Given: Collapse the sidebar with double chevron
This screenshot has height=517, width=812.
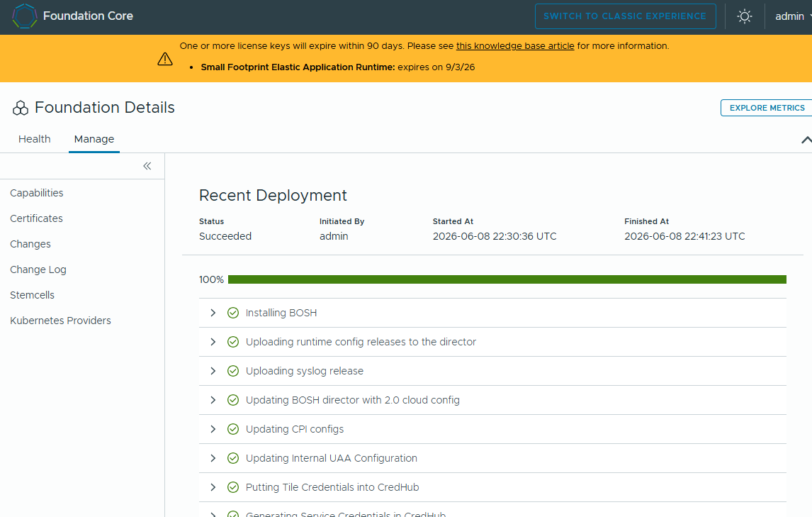Looking at the screenshot, I should [147, 166].
